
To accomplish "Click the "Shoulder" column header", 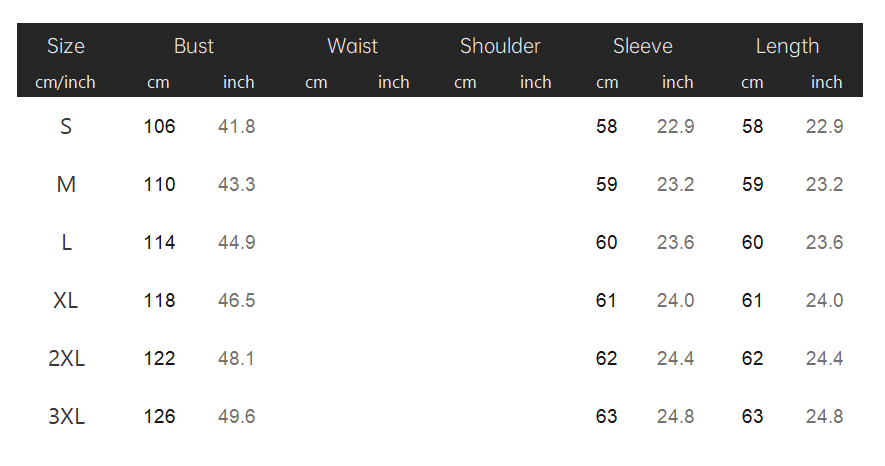I will click(x=500, y=46).
